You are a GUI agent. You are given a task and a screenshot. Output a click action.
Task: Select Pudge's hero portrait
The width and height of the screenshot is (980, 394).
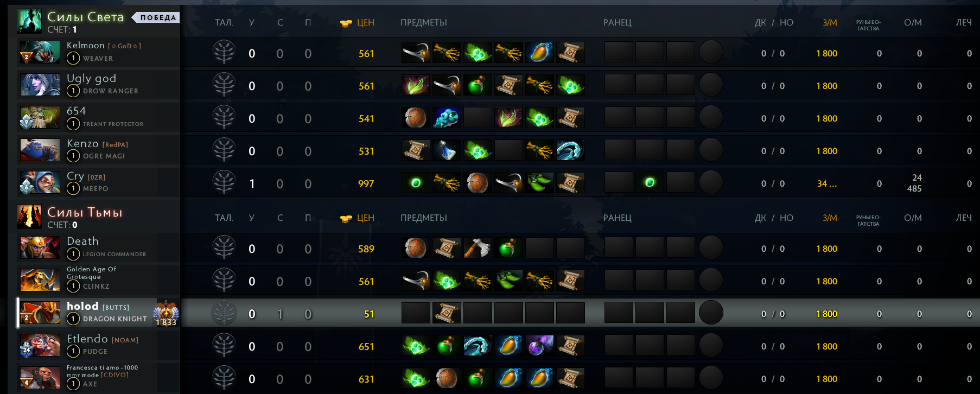coord(40,345)
